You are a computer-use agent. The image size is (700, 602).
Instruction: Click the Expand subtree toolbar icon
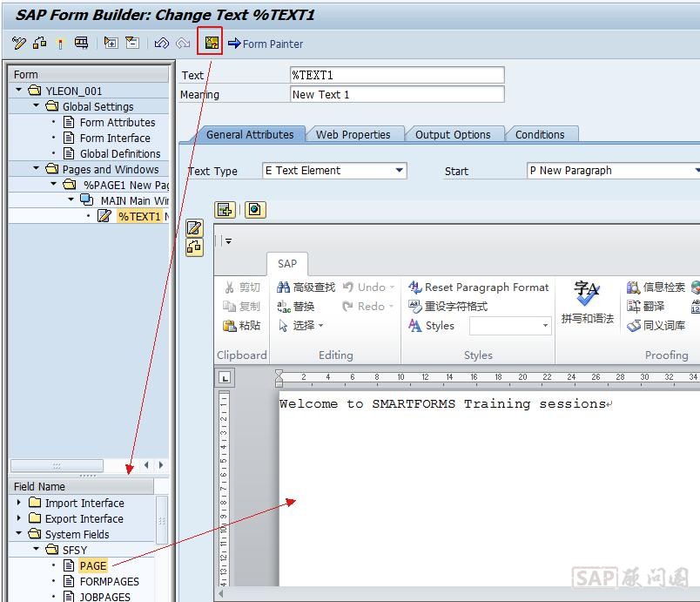[x=111, y=43]
